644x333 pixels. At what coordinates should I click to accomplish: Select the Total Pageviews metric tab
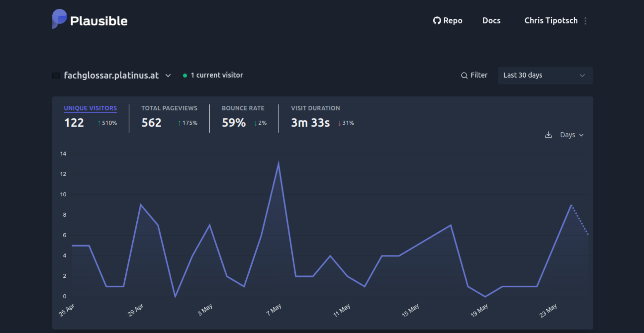[169, 108]
